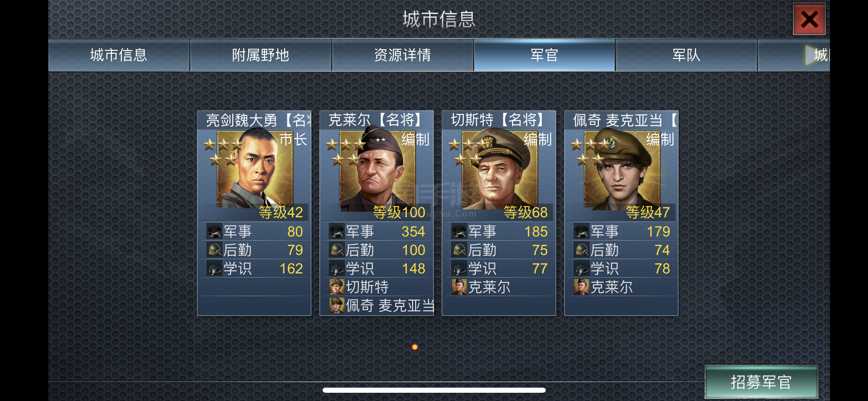Expand more tabs with the right arrow
Image resolution: width=868 pixels, height=401 pixels.
pyautogui.click(x=812, y=55)
